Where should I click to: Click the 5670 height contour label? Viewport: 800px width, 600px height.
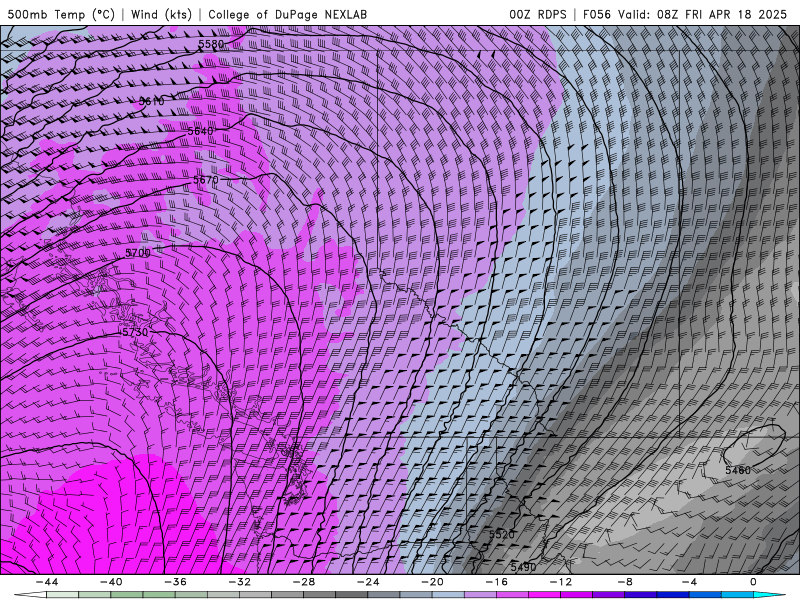point(206,180)
